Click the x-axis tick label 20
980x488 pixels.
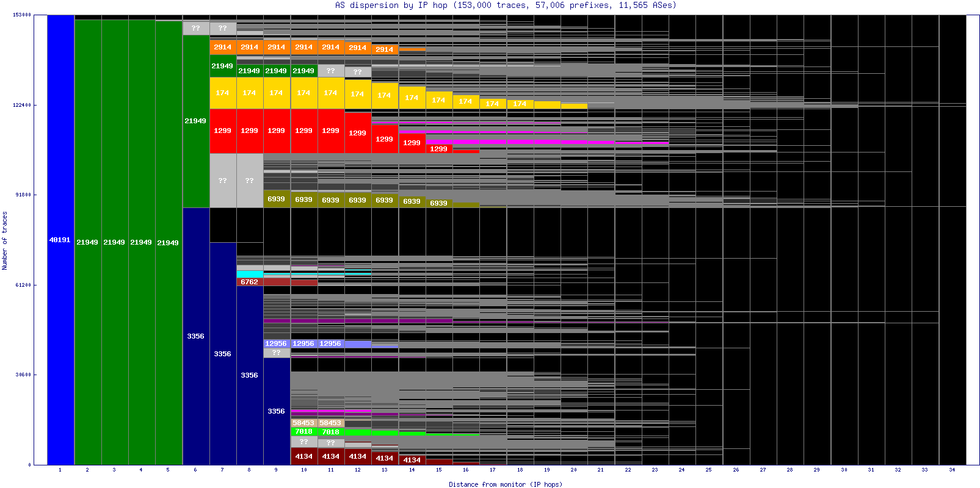click(574, 470)
